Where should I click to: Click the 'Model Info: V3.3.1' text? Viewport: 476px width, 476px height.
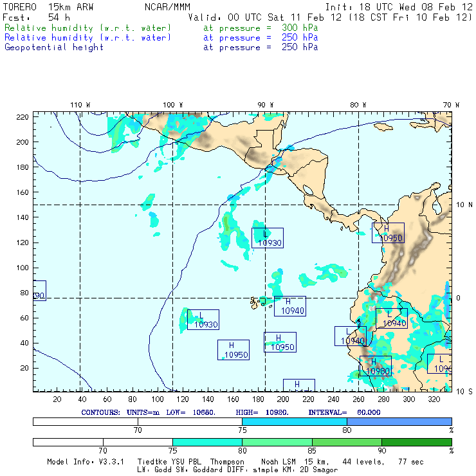click(86, 462)
